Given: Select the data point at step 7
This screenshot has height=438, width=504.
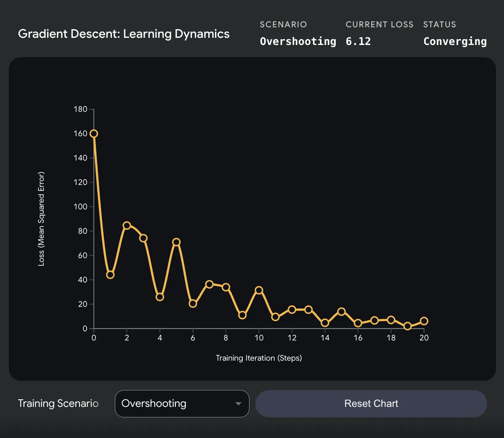Looking at the screenshot, I should (209, 284).
